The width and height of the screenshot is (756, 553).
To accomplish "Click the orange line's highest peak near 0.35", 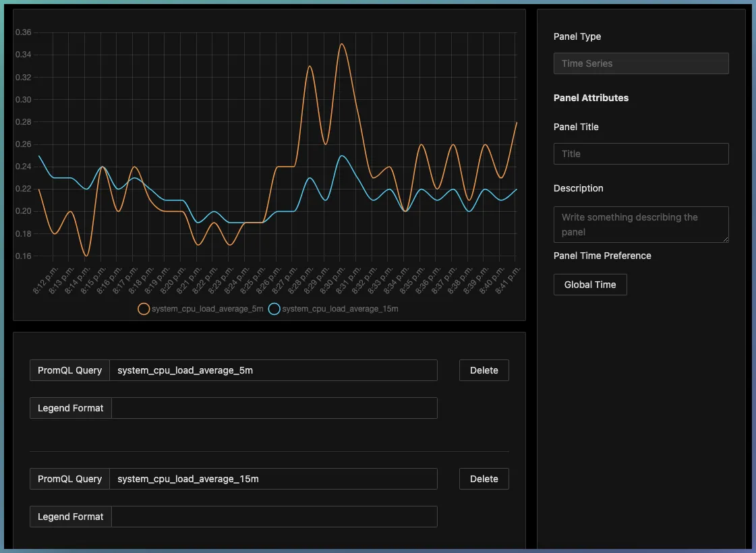I will 342,44.
